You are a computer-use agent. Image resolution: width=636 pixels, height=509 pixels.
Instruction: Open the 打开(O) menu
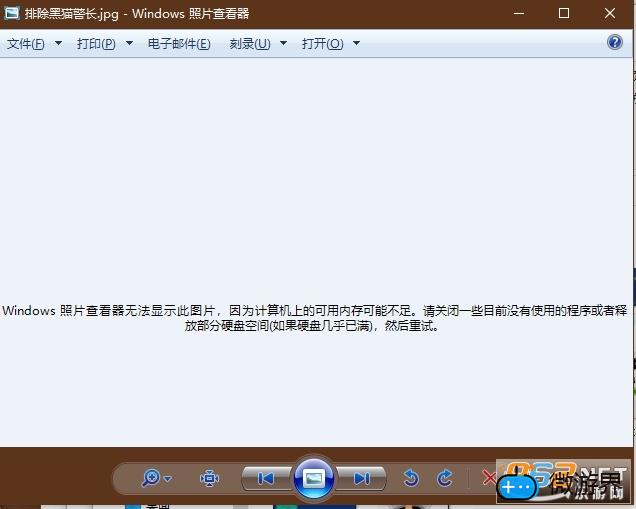[x=322, y=43]
